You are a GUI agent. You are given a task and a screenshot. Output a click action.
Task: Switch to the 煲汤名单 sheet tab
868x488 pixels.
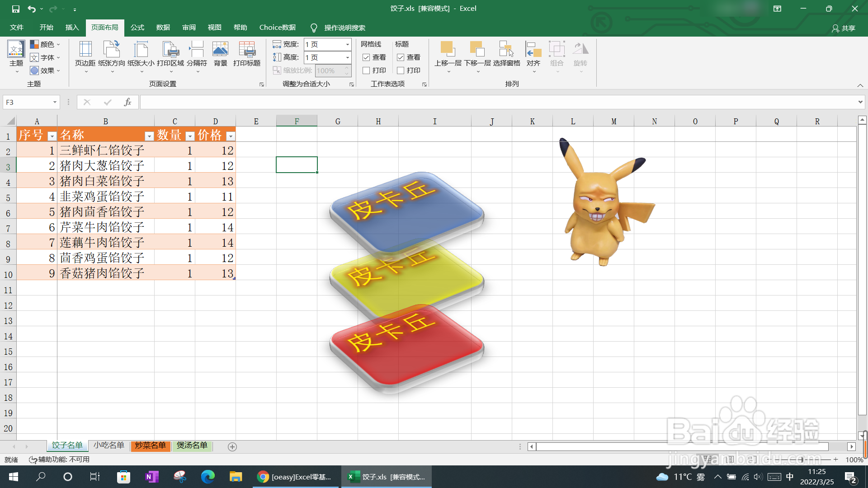coord(192,446)
